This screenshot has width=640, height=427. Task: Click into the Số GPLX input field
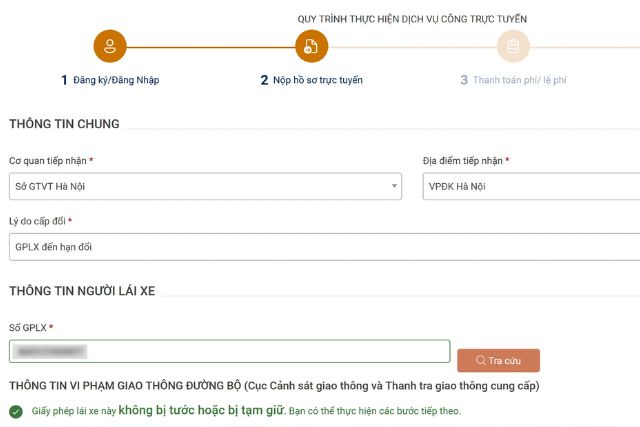coord(229,351)
